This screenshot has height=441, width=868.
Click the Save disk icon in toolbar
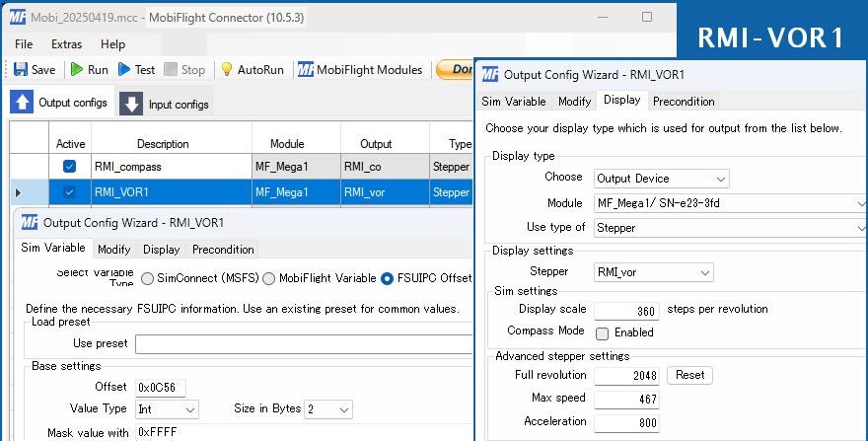point(21,69)
